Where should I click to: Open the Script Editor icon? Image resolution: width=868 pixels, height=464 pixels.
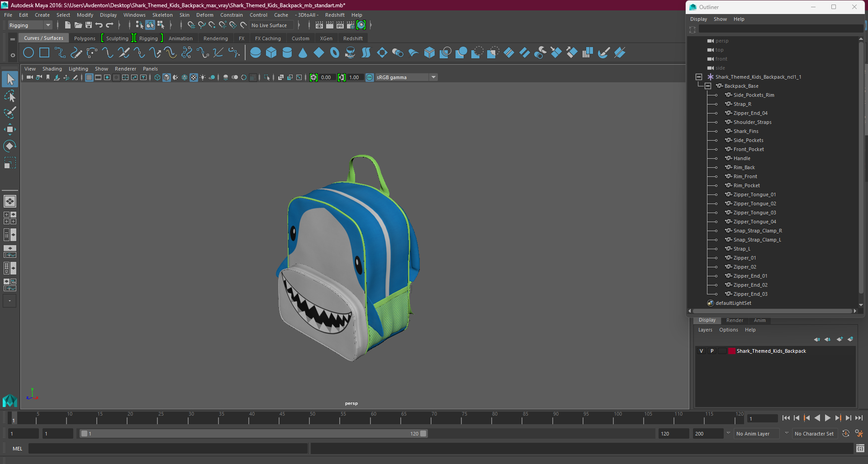pos(860,449)
